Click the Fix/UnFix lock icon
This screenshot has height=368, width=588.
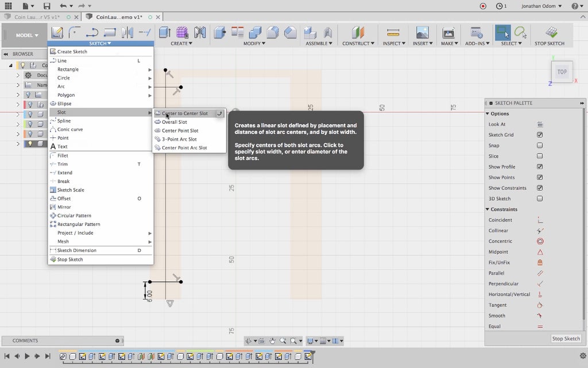click(x=540, y=263)
